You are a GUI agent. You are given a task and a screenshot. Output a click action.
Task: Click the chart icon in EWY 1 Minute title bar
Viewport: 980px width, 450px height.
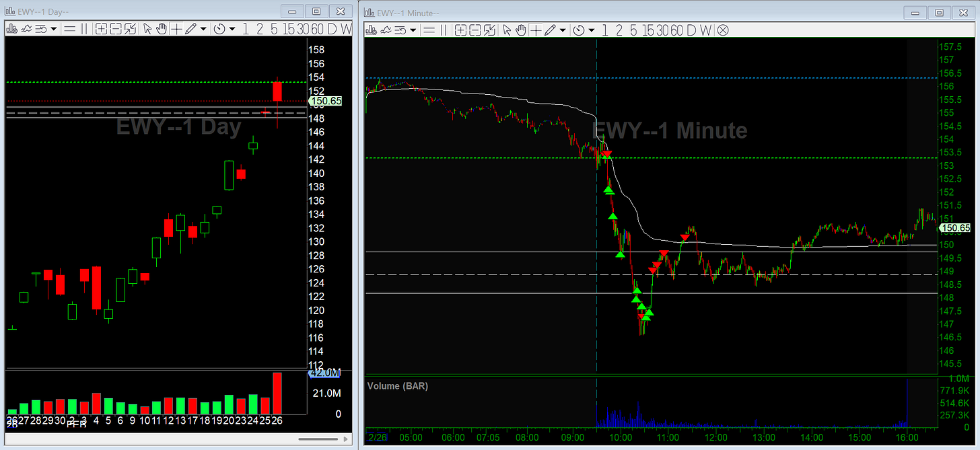369,12
